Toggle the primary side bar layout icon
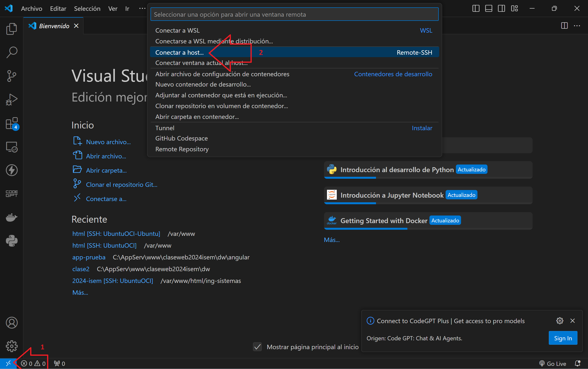Viewport: 588px width, 369px height. click(476, 9)
